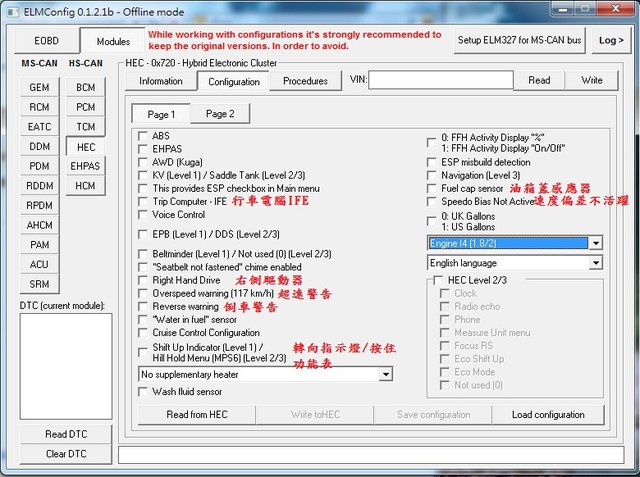Click into the VIN input field

tap(440, 80)
